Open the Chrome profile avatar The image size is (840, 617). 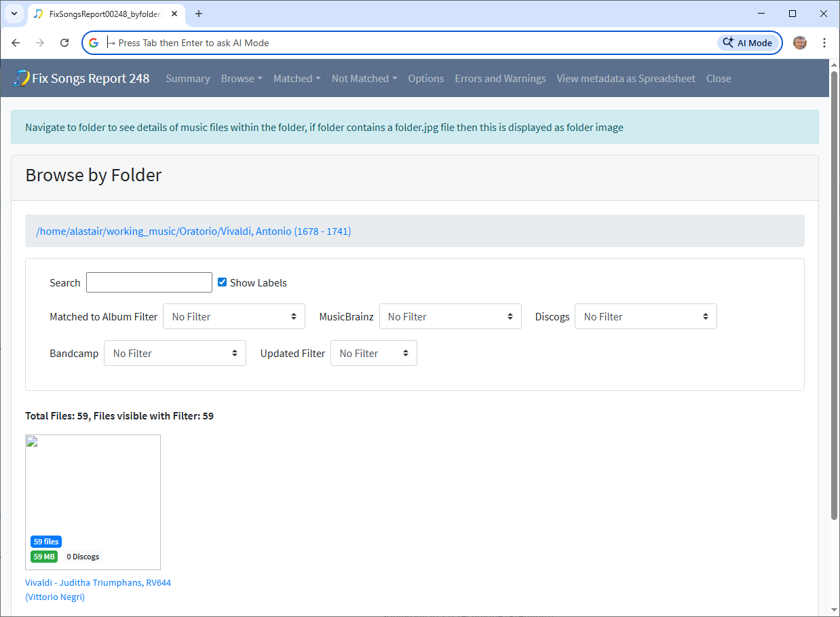point(800,43)
